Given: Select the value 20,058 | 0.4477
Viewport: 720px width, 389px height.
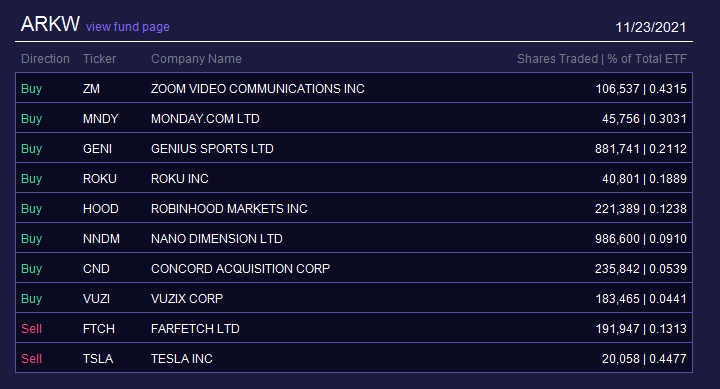Looking at the screenshot, I should coord(644,359).
